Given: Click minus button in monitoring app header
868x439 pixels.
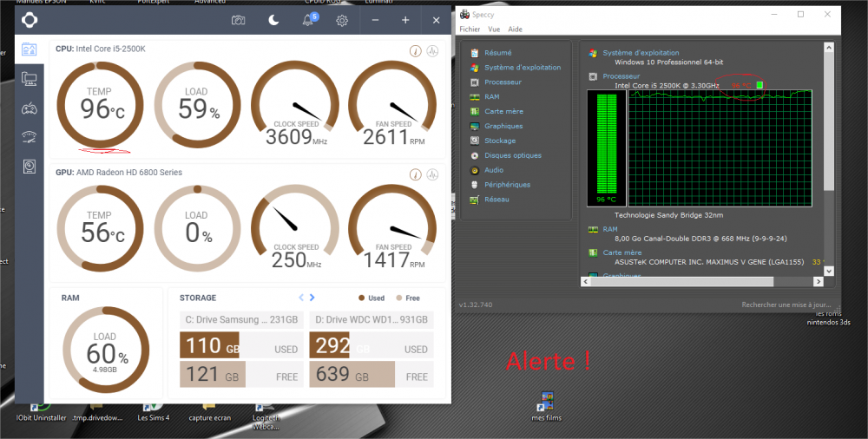Looking at the screenshot, I should 375,20.
